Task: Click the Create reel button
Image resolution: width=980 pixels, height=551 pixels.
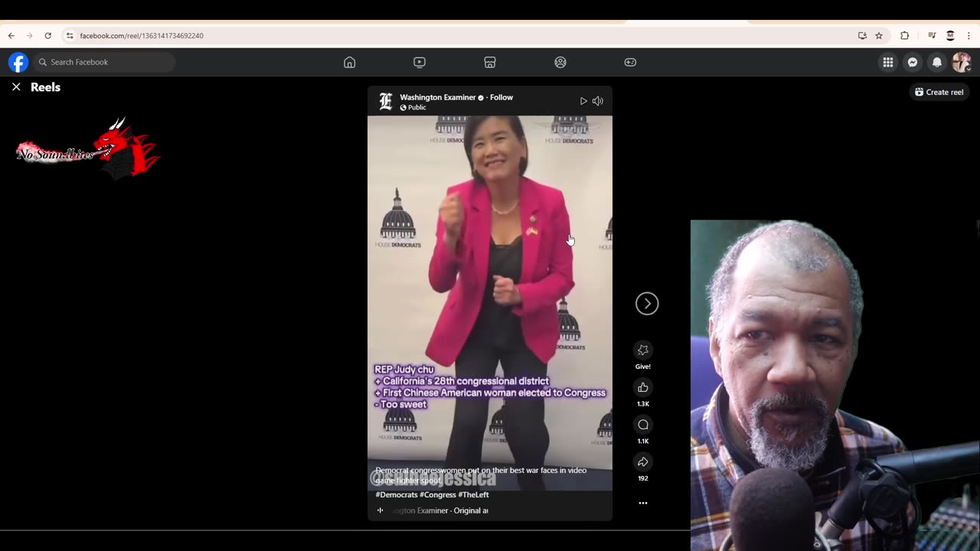Action: (x=939, y=92)
